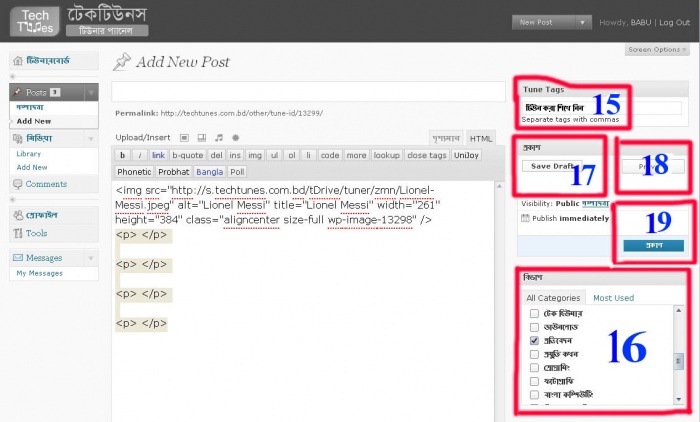This screenshot has width=700, height=422.
Task: Open the All Categories tab
Action: [x=553, y=298]
